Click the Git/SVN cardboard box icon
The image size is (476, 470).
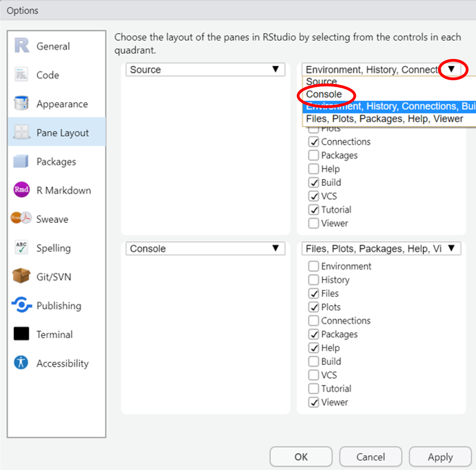click(x=22, y=277)
